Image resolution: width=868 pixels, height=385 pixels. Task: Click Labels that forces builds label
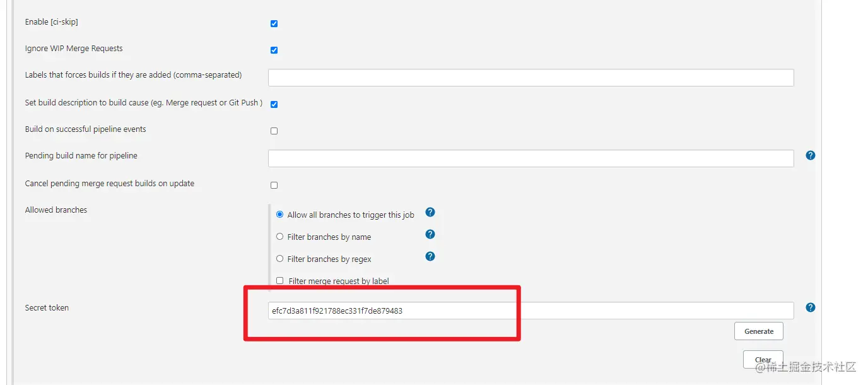(133, 75)
